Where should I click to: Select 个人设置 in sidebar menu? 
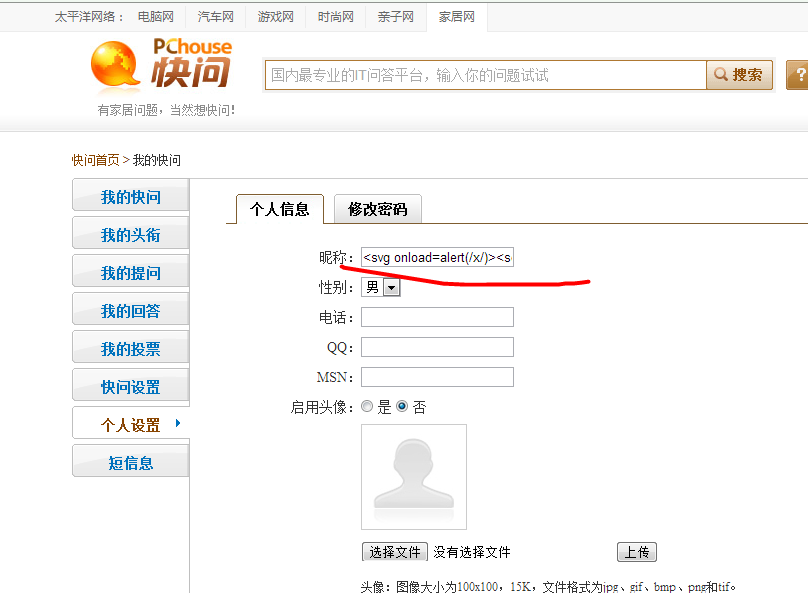click(x=131, y=423)
